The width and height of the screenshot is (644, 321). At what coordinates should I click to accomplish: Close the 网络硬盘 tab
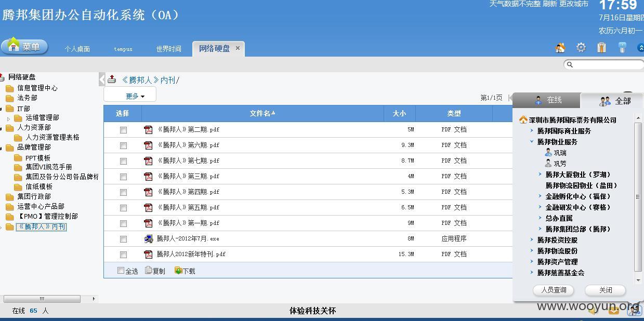pyautogui.click(x=238, y=48)
